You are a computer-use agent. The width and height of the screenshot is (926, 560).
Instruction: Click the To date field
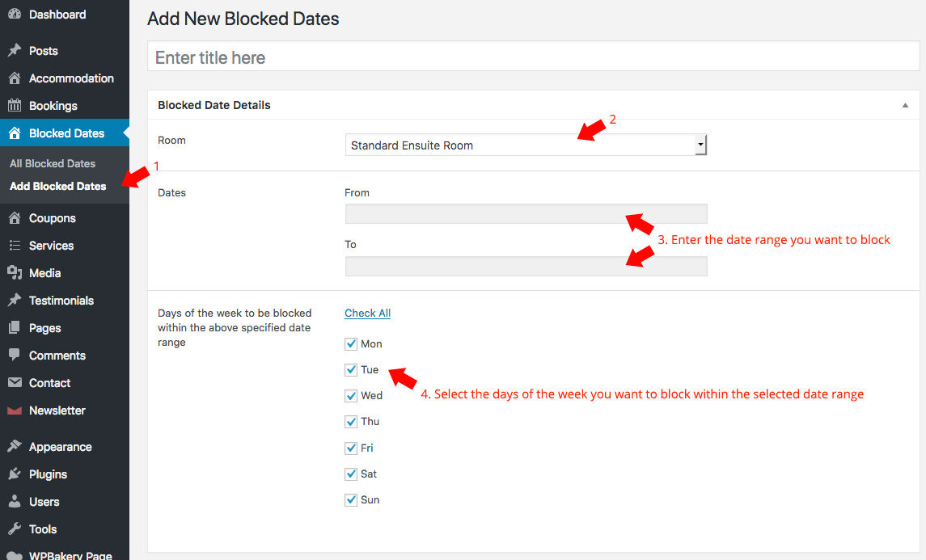[526, 266]
